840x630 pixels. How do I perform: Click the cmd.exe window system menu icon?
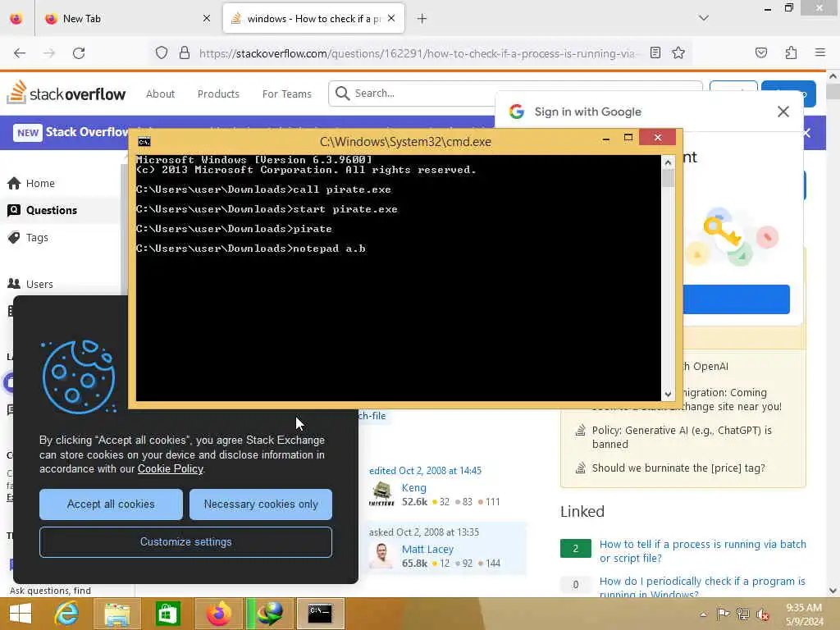[x=144, y=141]
